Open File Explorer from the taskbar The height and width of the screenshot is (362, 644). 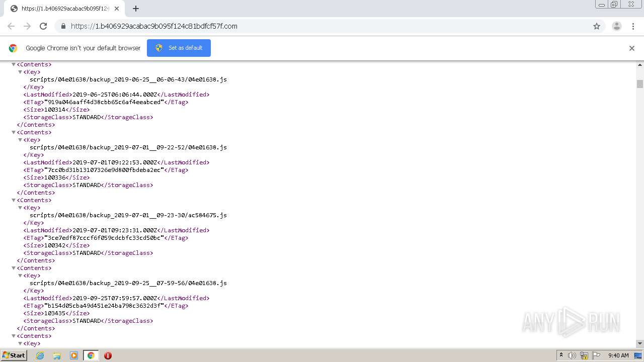57,355
